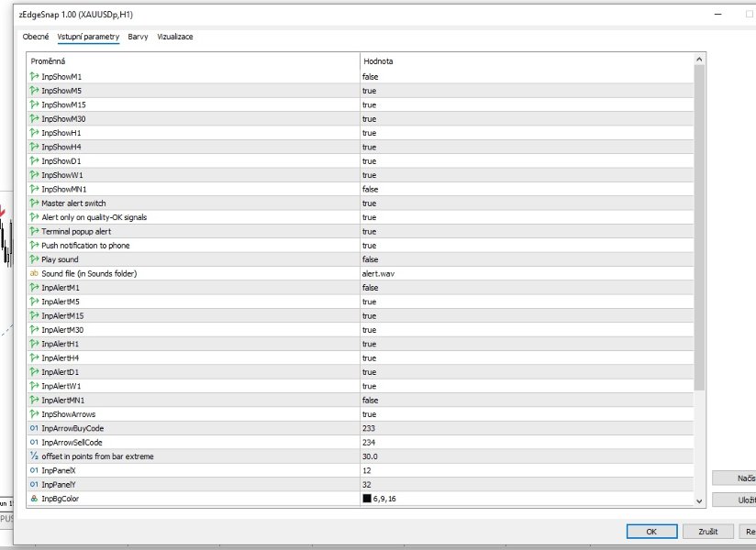
Task: Click the bool icon beside InpShowD1
Action: point(34,160)
